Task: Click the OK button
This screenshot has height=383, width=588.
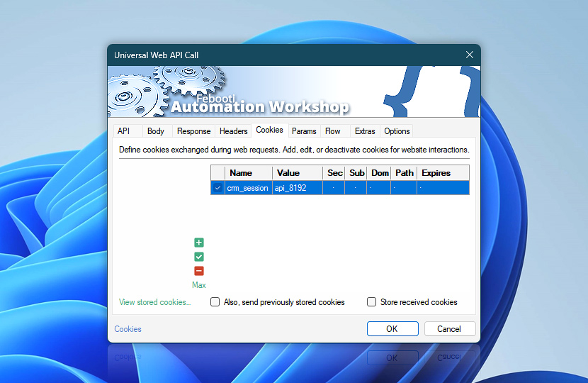Action: (392, 329)
